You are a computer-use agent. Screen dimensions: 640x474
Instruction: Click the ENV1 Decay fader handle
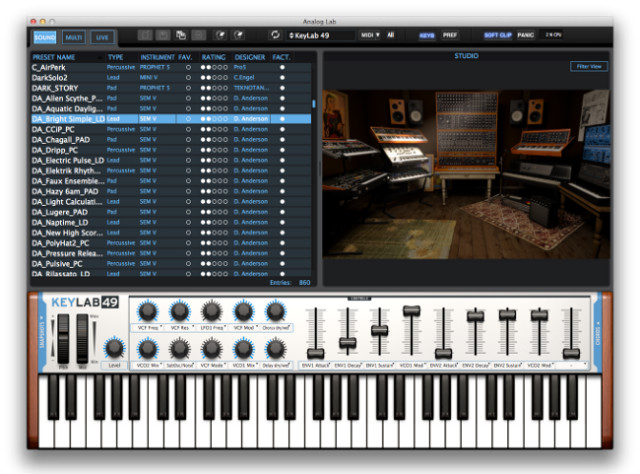pyautogui.click(x=347, y=343)
